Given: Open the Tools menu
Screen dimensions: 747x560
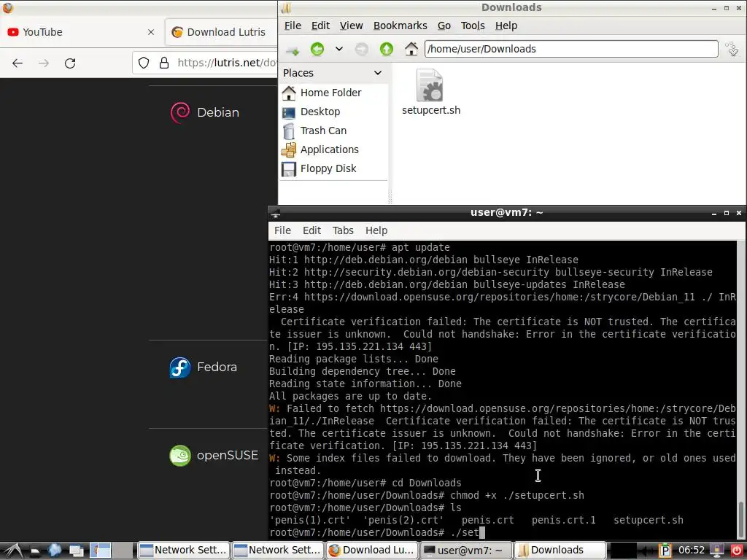Looking at the screenshot, I should (473, 26).
